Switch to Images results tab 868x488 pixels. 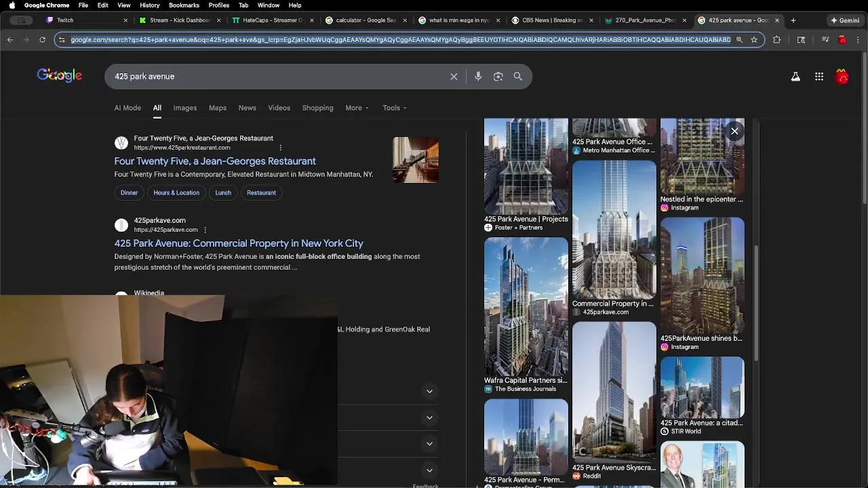[x=185, y=108]
